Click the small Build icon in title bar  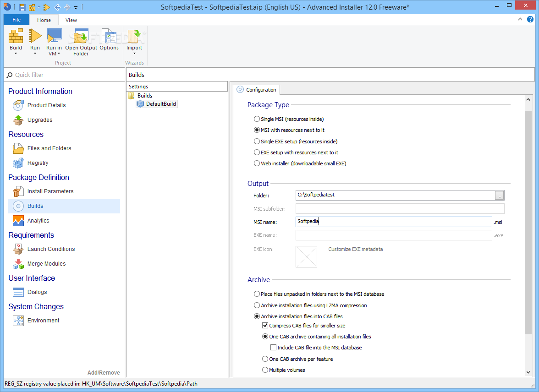(32, 7)
